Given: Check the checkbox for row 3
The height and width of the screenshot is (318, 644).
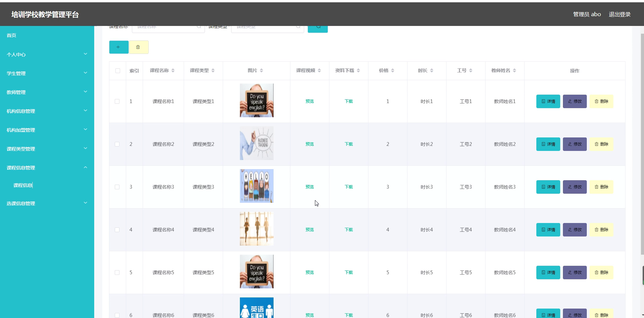Looking at the screenshot, I should tap(117, 187).
